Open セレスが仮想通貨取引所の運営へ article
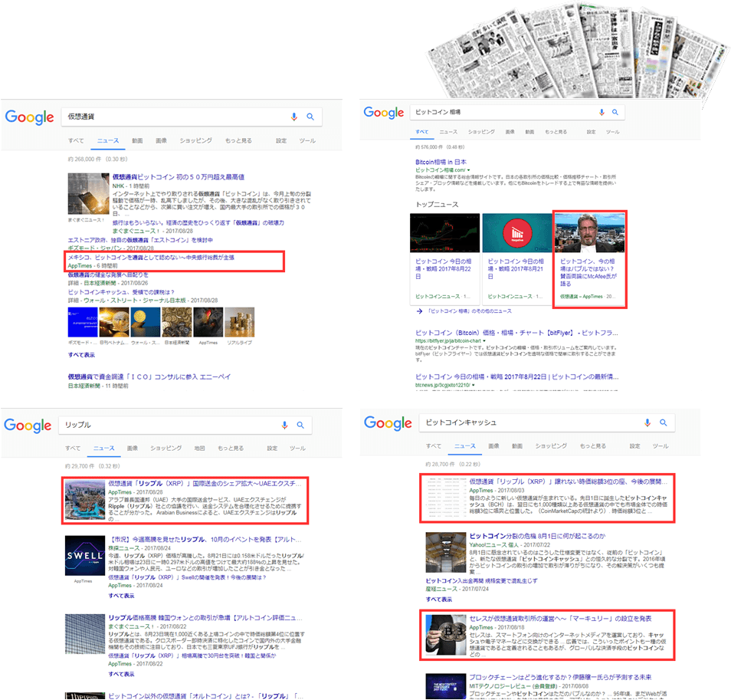Image resolution: width=731 pixels, height=700 pixels. pyautogui.click(x=560, y=619)
